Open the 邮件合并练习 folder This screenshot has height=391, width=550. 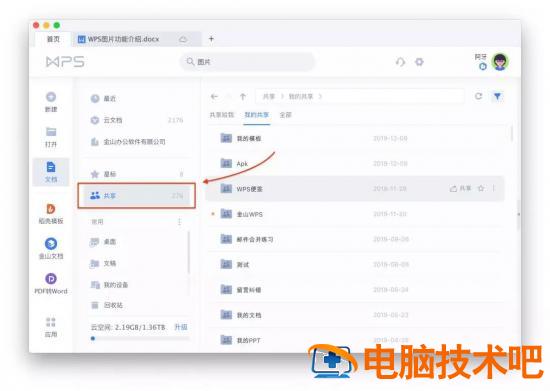pos(356,239)
